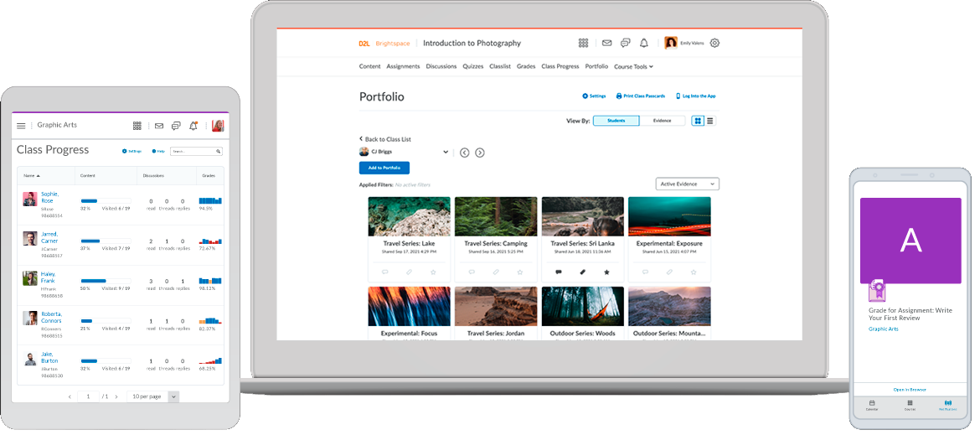This screenshot has width=980, height=435.
Task: Open the Discussions nav item
Action: point(441,66)
